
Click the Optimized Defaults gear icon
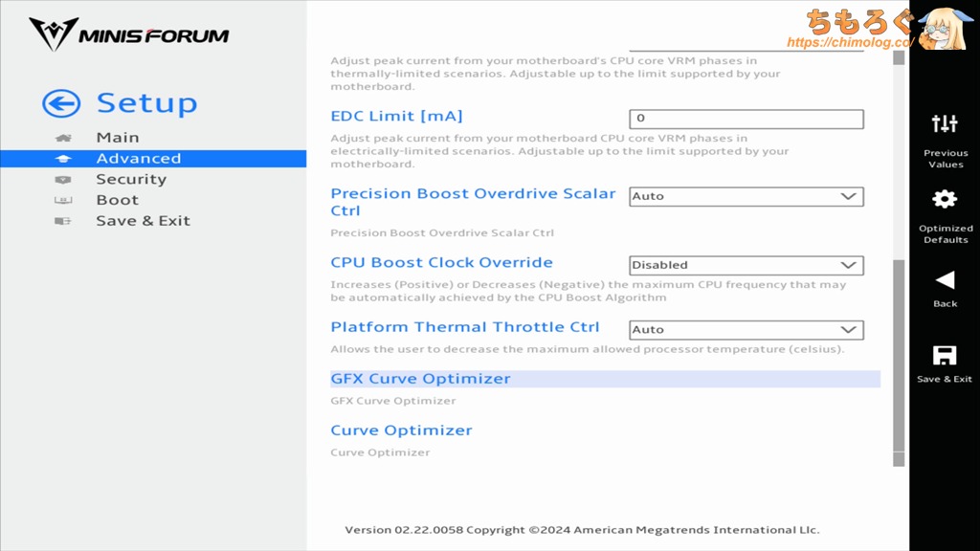point(945,199)
